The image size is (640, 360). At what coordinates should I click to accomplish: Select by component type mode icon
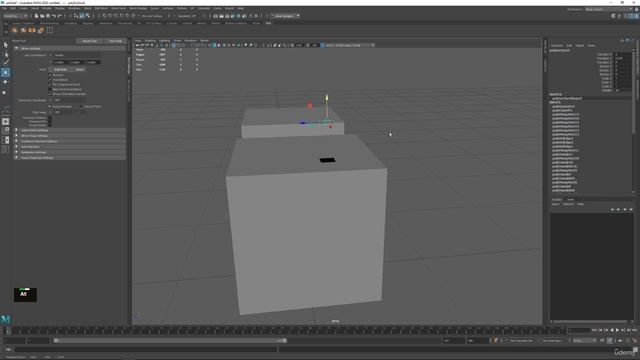[x=87, y=16]
